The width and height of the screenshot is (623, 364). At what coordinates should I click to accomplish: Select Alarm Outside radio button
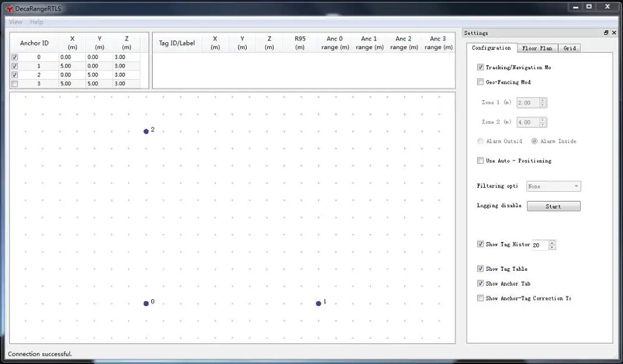click(480, 141)
